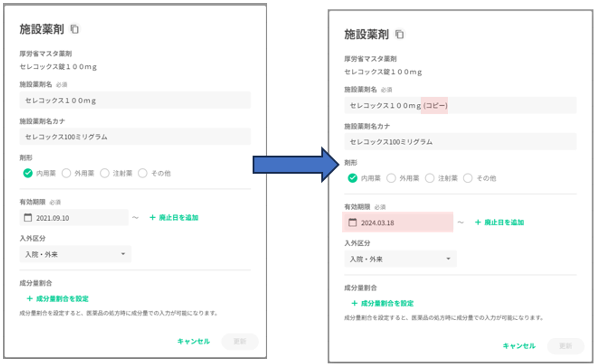The height and width of the screenshot is (364, 595).
Task: Select その他 radio in left dialog
Action: click(143, 173)
